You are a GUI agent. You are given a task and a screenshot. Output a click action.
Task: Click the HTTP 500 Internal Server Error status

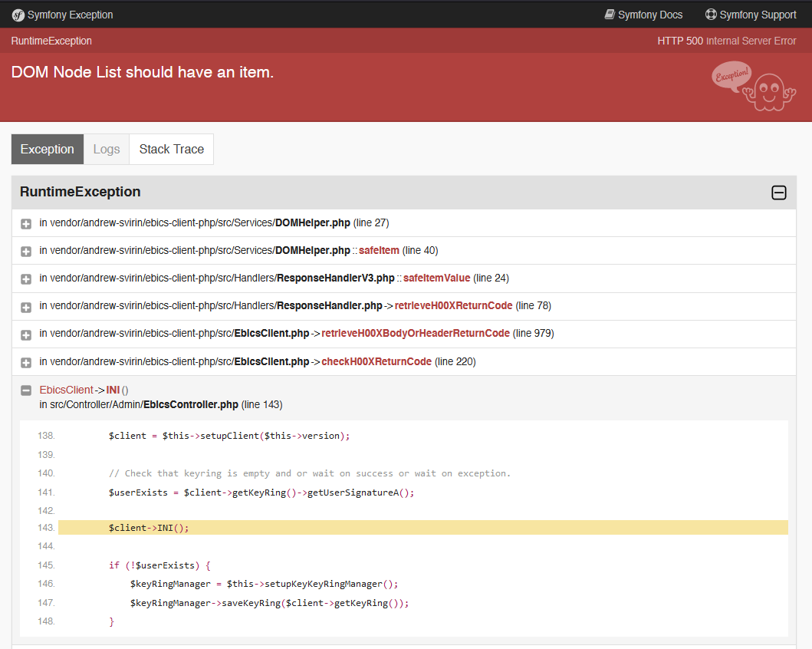pos(727,41)
